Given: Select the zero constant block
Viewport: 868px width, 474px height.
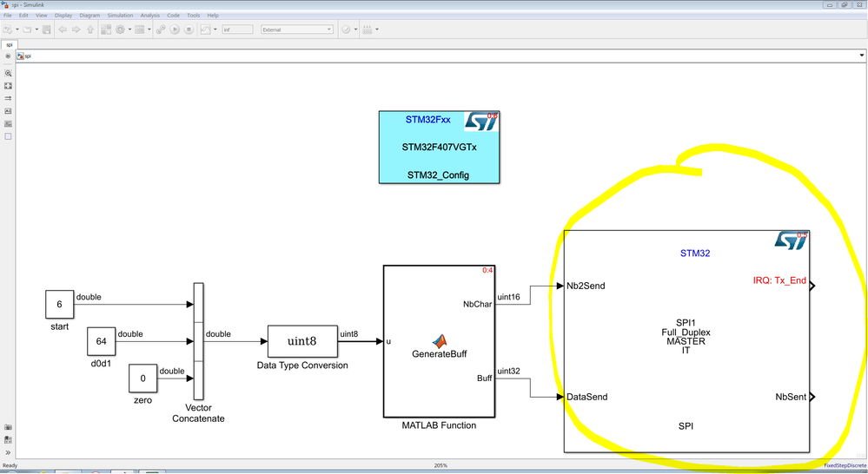Looking at the screenshot, I should [142, 379].
